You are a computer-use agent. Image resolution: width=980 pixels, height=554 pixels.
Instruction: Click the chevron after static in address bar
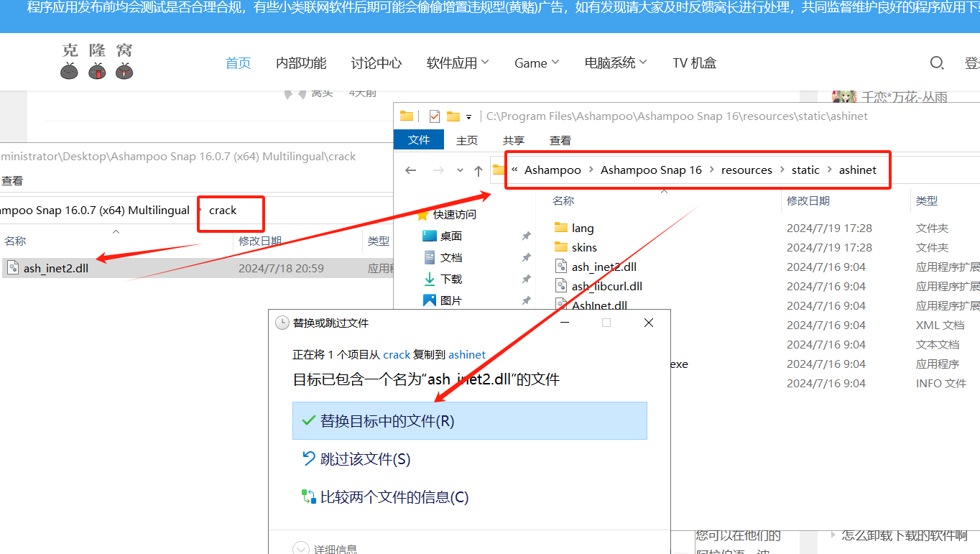click(829, 170)
